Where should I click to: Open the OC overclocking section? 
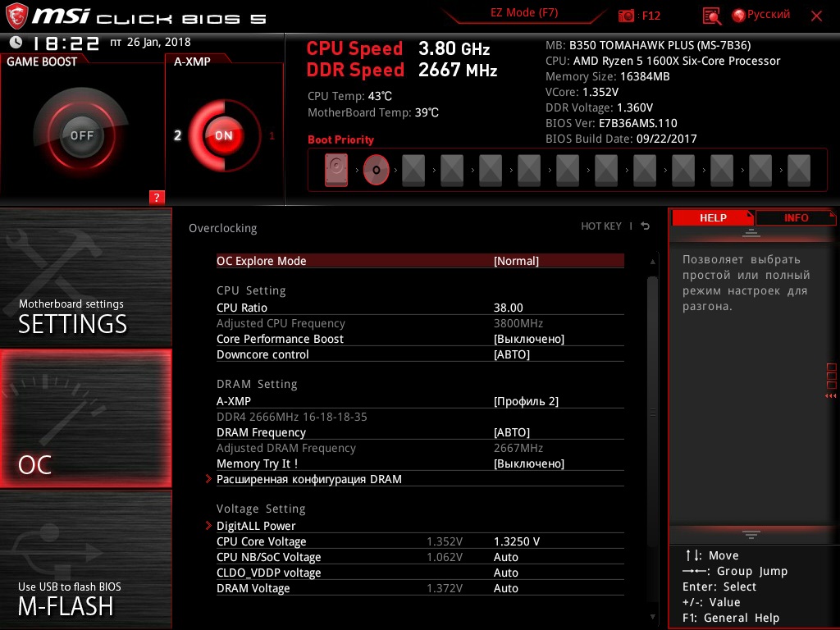point(85,418)
